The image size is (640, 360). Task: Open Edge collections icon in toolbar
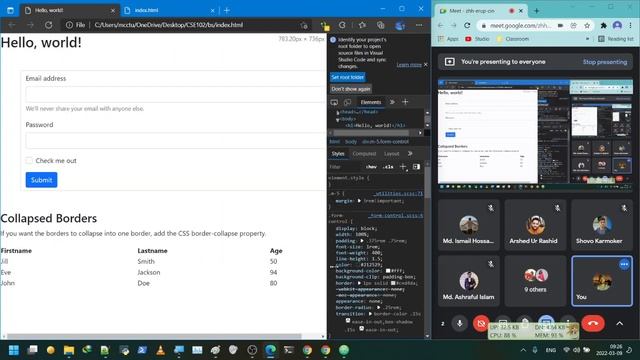380,25
